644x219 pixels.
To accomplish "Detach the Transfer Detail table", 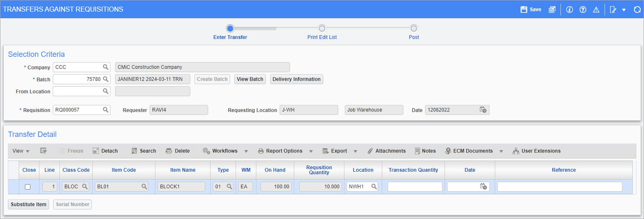I will pos(105,151).
